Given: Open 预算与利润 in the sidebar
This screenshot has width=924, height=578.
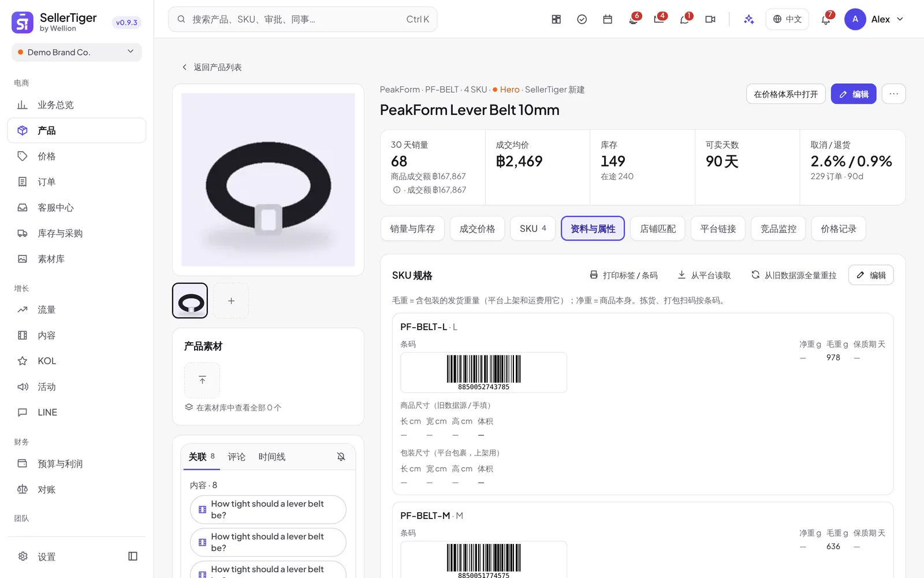Looking at the screenshot, I should pyautogui.click(x=77, y=464).
